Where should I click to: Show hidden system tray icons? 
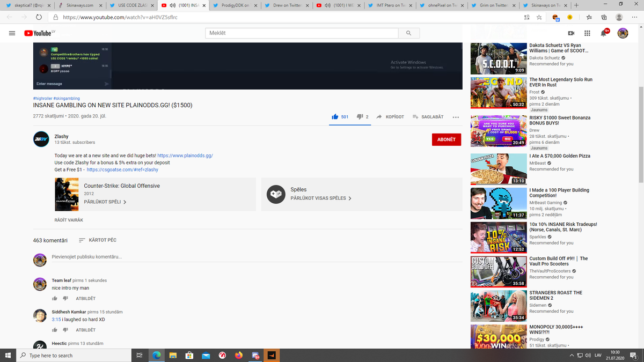572,356
